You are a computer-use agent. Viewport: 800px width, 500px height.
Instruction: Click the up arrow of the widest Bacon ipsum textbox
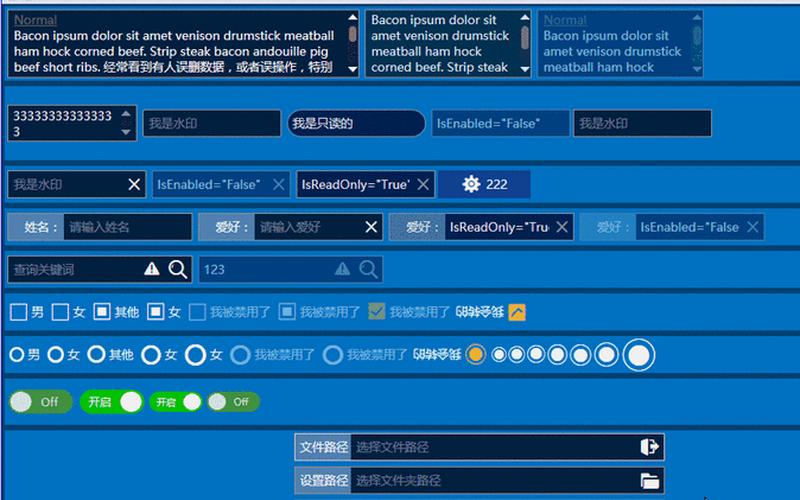point(353,17)
